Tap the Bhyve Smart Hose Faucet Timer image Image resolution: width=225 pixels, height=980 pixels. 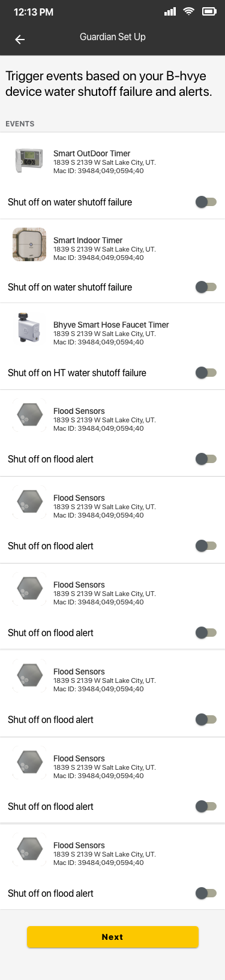point(29,328)
